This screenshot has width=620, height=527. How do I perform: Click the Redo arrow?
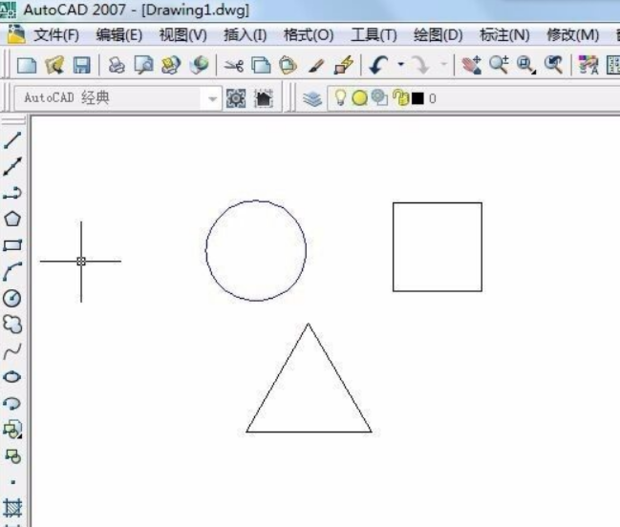(420, 65)
